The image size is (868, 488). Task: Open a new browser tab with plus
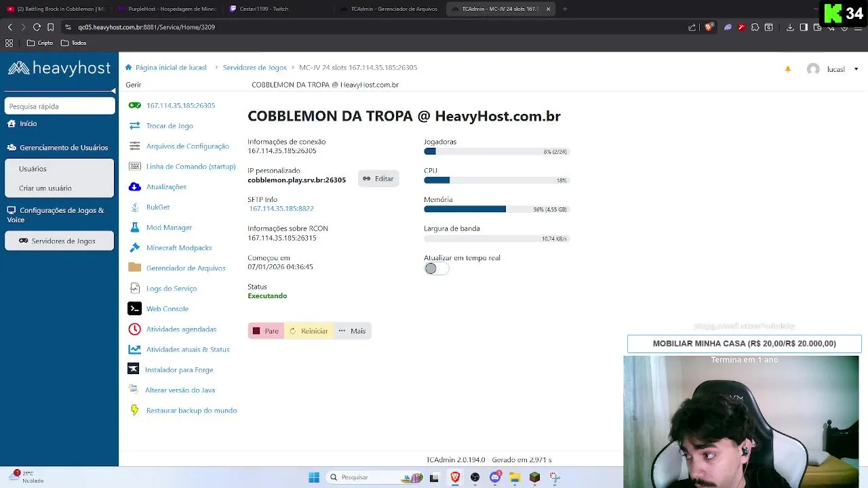coord(565,9)
